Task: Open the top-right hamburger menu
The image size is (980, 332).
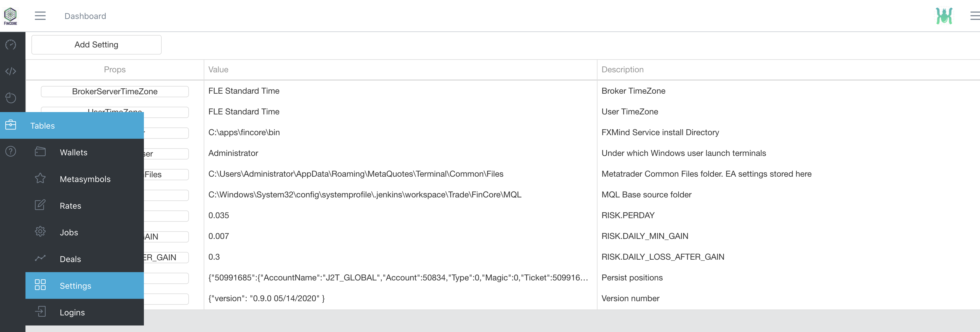Action: tap(975, 16)
